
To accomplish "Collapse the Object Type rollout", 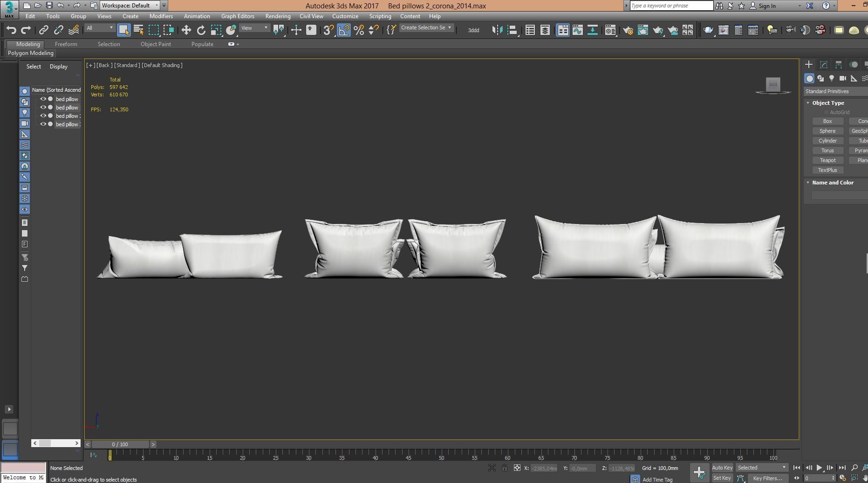I will click(808, 103).
